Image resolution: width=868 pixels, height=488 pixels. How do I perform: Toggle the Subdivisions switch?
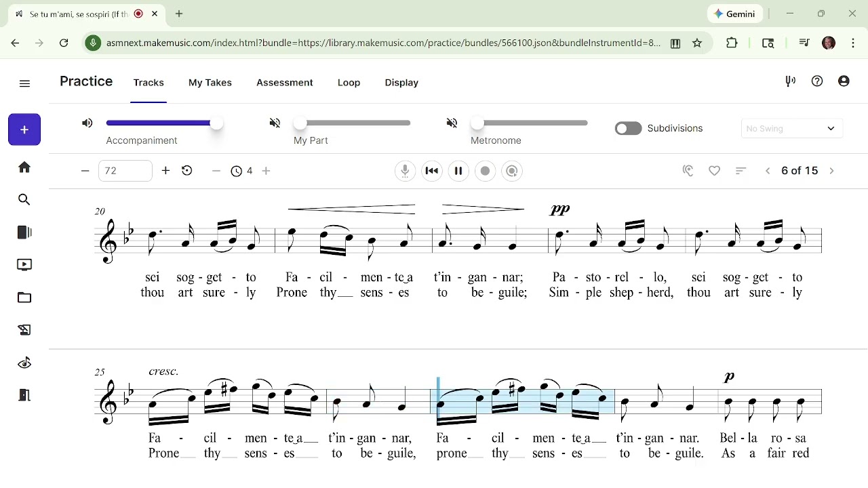[628, 129]
